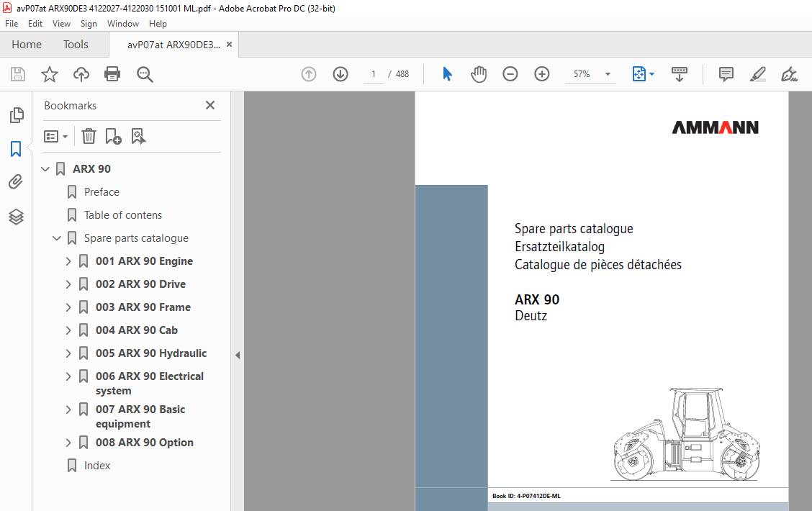812x511 pixels.
Task: Open the Layers panel icon
Action: [x=16, y=217]
